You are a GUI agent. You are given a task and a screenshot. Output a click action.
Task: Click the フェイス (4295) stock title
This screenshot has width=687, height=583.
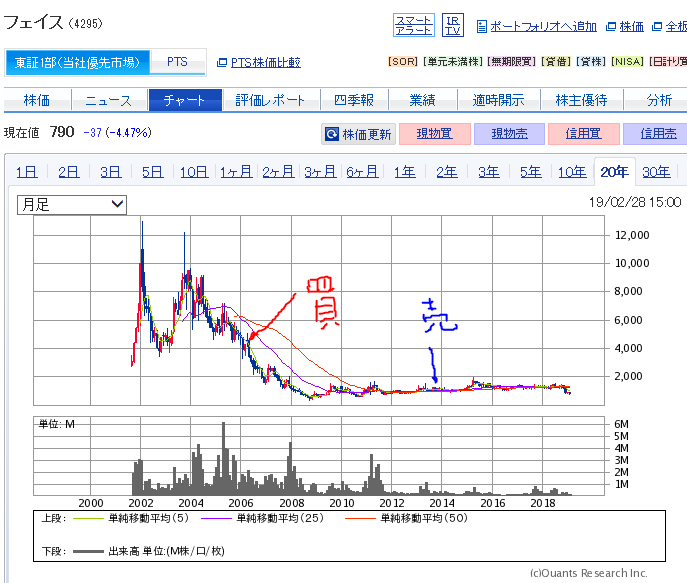pos(53,22)
